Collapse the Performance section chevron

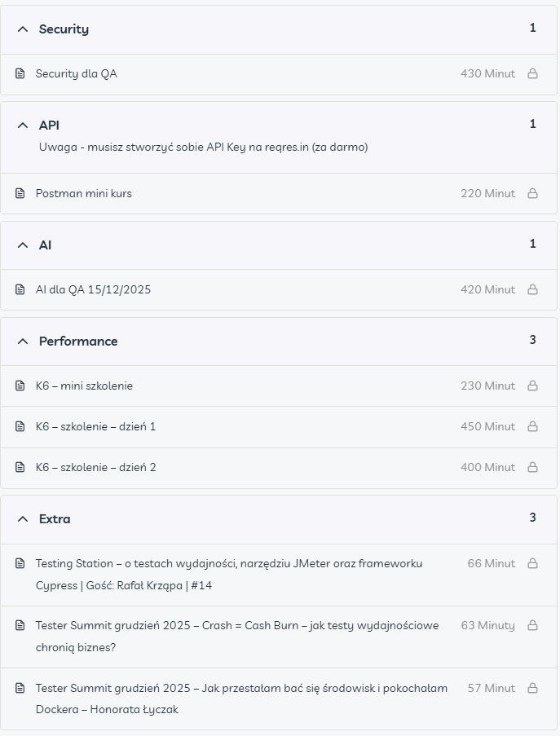click(x=23, y=342)
